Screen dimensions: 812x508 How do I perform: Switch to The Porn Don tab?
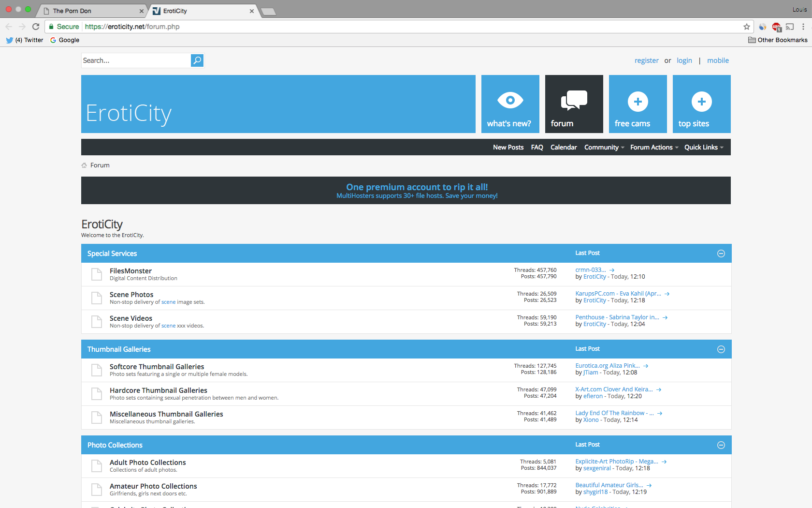pyautogui.click(x=92, y=11)
